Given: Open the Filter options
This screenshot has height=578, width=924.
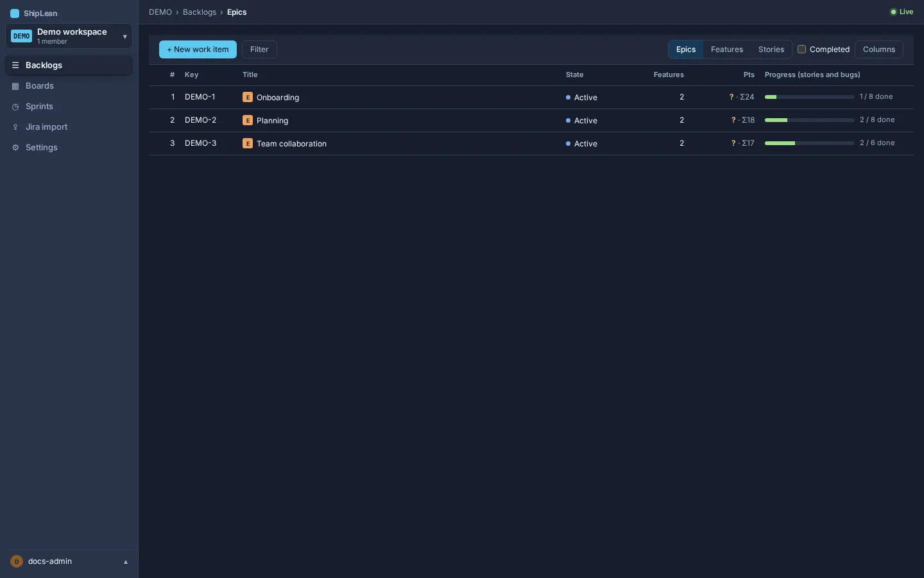Looking at the screenshot, I should point(259,49).
